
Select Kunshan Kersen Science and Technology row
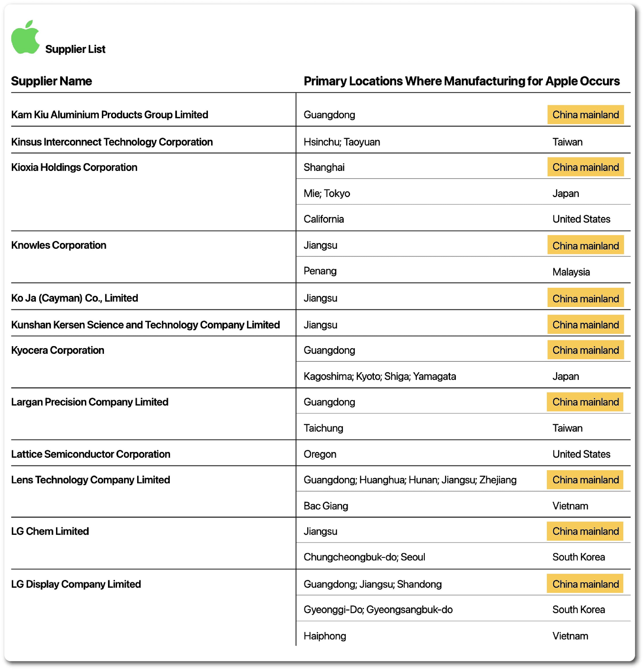click(x=145, y=324)
